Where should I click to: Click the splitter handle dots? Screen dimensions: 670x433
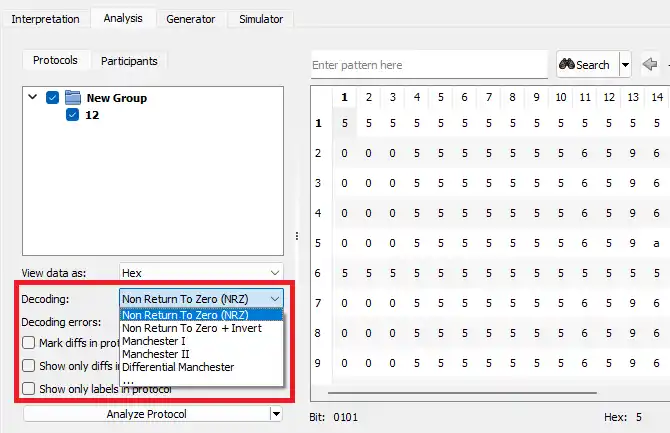click(297, 236)
